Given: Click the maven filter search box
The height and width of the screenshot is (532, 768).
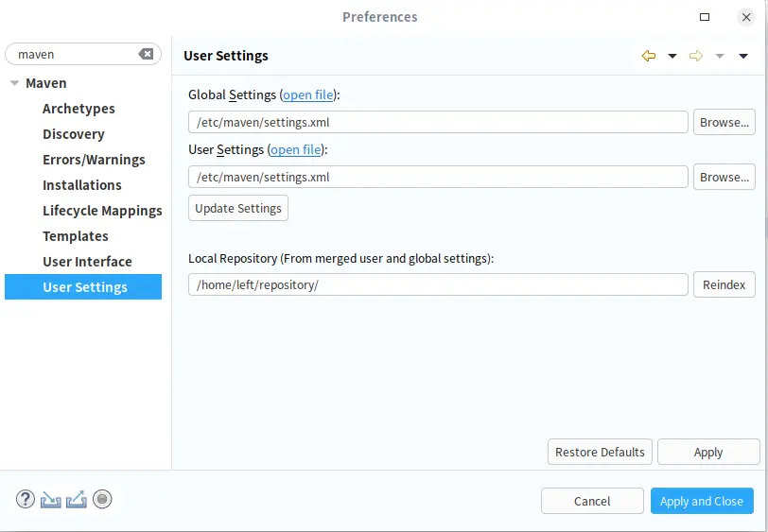Looking at the screenshot, I should click(76, 54).
